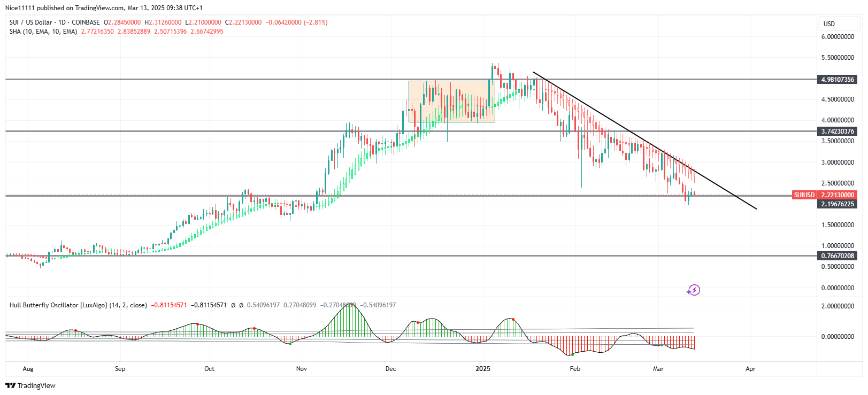
Task: Click the Feb label on time axis
Action: tap(575, 369)
